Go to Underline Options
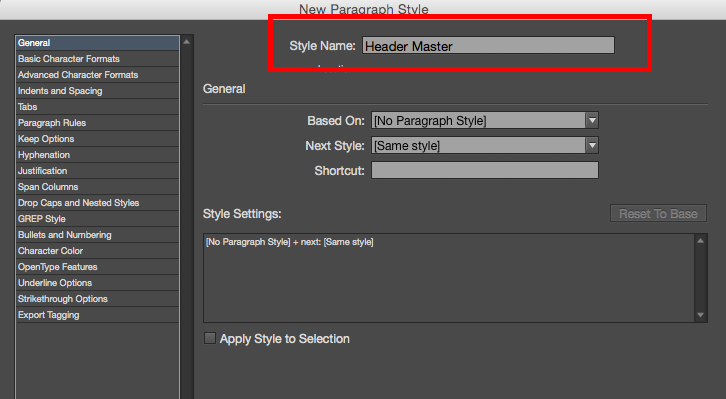Image resolution: width=726 pixels, height=399 pixels. [97, 283]
